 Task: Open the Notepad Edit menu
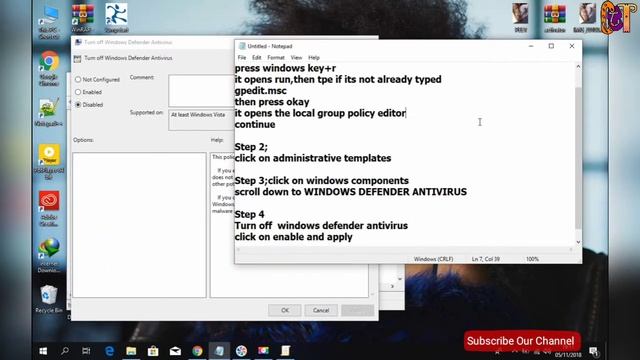[256, 58]
